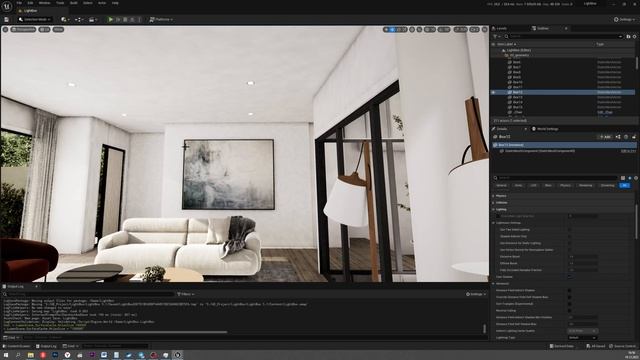Close the Outliner tab
This screenshot has width=640, height=360.
566,28
